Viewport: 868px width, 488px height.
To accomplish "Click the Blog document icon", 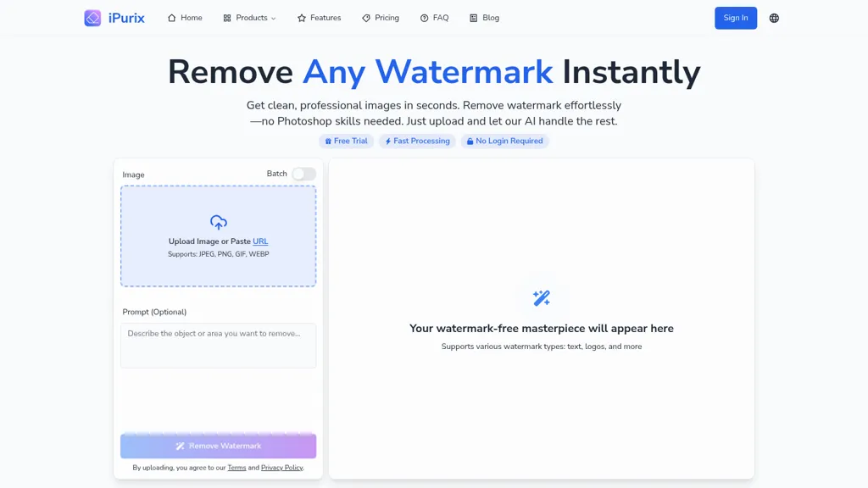I will 473,18.
